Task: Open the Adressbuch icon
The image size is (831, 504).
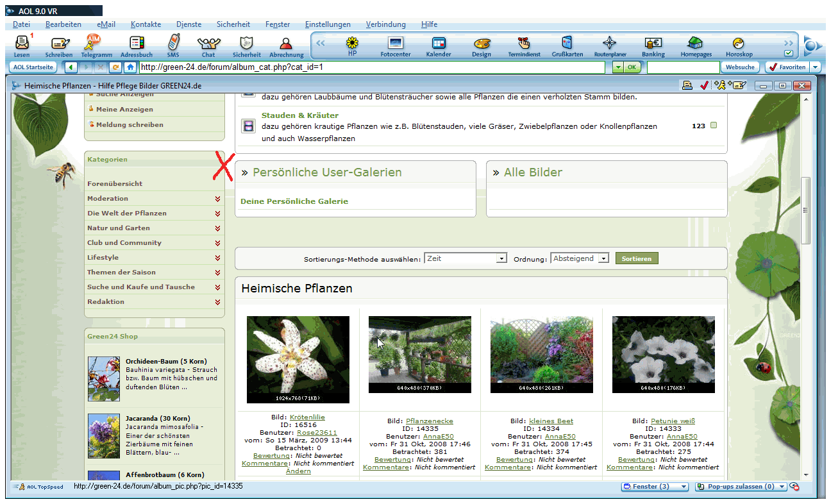Action: (137, 44)
